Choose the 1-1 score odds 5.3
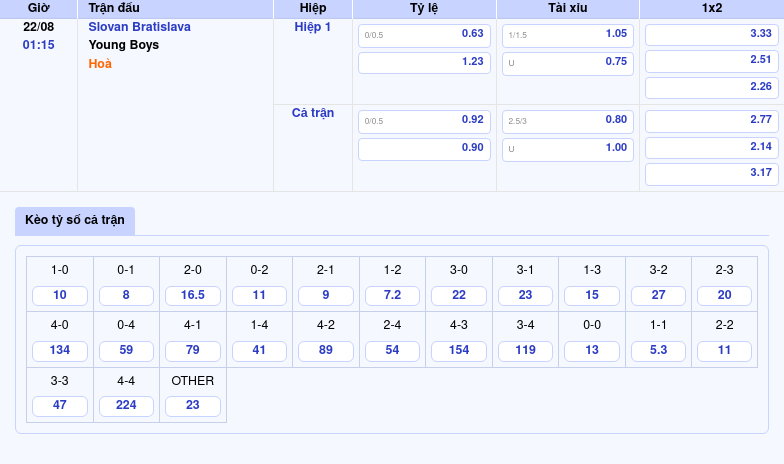The image size is (784, 464). point(658,351)
